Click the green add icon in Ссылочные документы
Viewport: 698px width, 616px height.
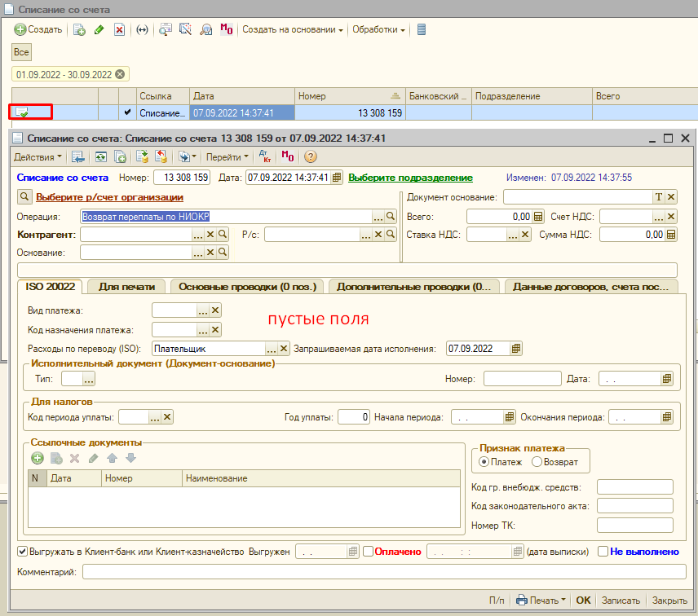tap(37, 459)
